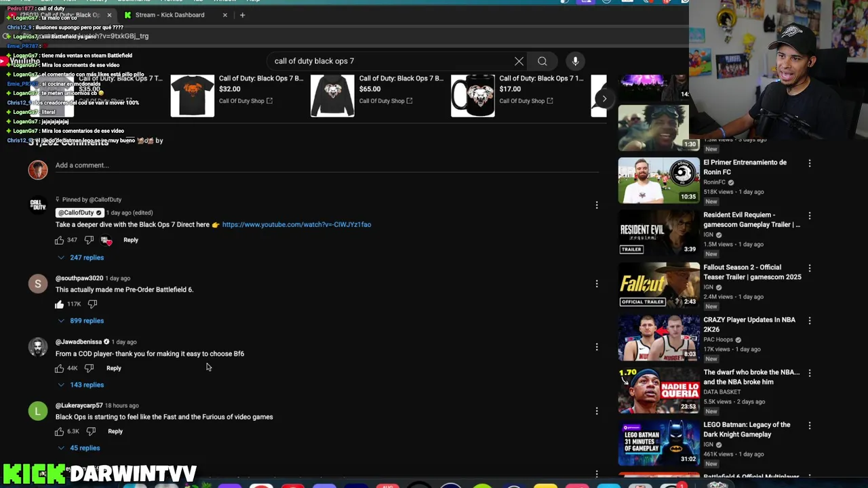Open options for LEGO Batman video
Screen dimensions: 868x488
[x=809, y=426]
